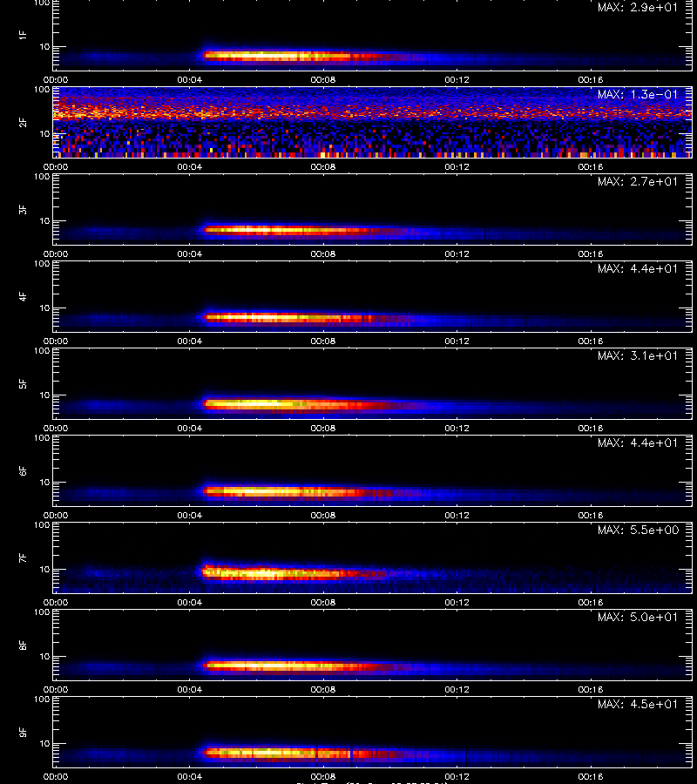Select the 9F panel axis label
Screen dimensions: 697x784
click(23, 732)
